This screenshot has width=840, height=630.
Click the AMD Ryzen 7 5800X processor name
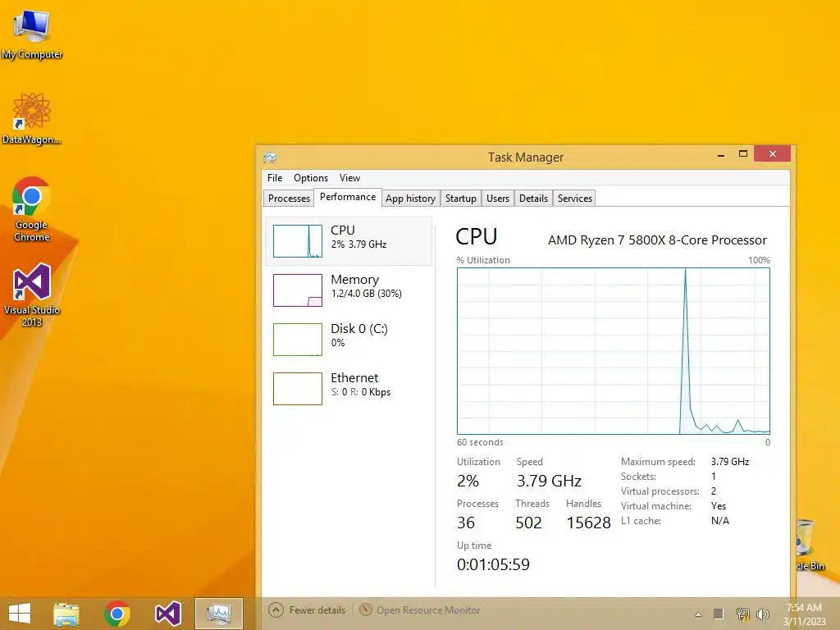(x=657, y=240)
